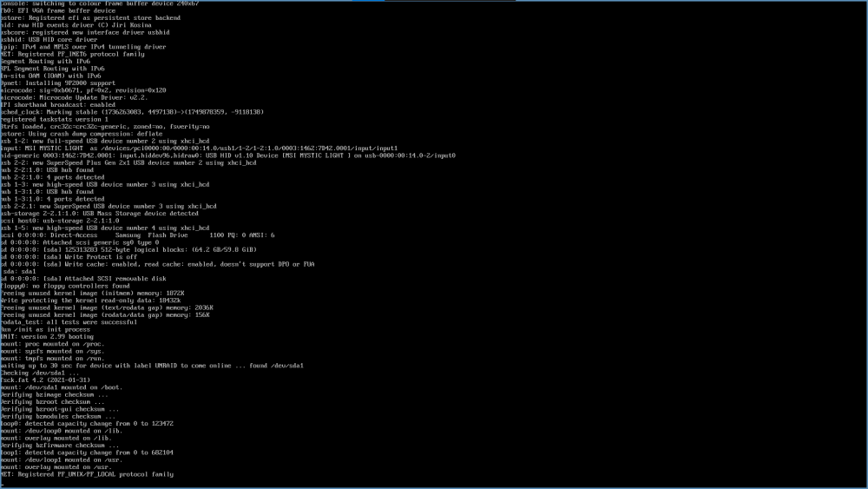The image size is (868, 489).
Task: Click 'Btrfs loaded, crc32c=crc32c-generic' line
Action: 105,126
